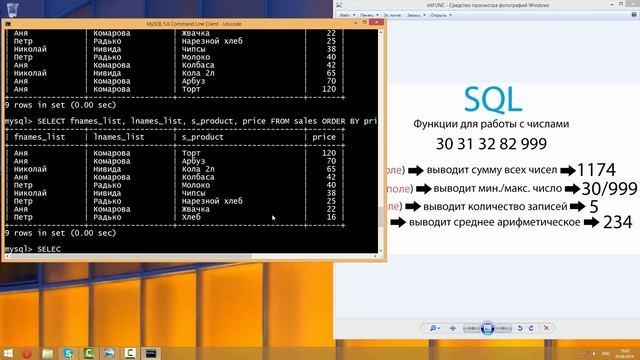Open Skype from the taskbar
The width and height of the screenshot is (640, 360).
tap(69, 353)
